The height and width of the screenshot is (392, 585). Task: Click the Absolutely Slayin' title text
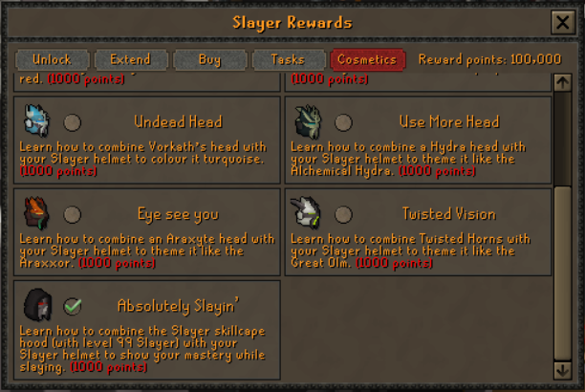(x=179, y=306)
